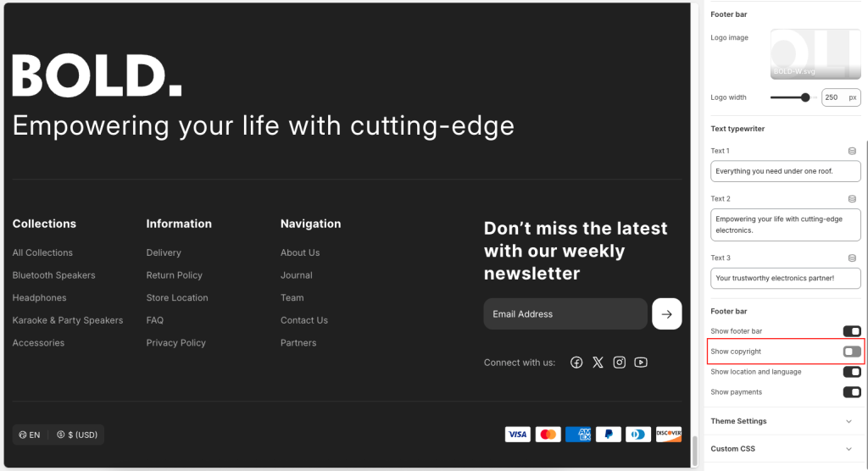Go to the Contact Us link
This screenshot has height=471, width=868.
click(303, 320)
